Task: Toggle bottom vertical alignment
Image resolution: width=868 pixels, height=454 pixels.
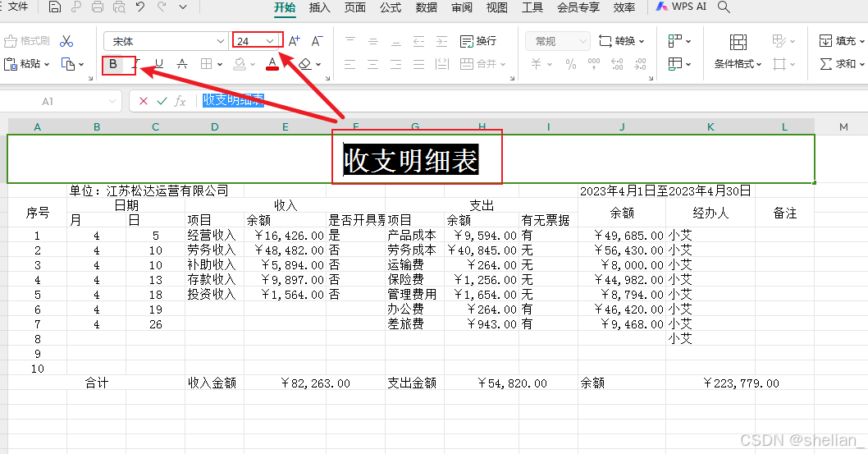Action: tap(395, 41)
